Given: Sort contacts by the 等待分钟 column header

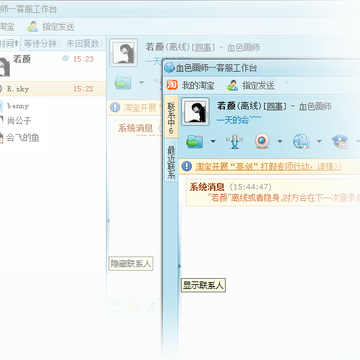Looking at the screenshot, I should pyautogui.click(x=42, y=43).
